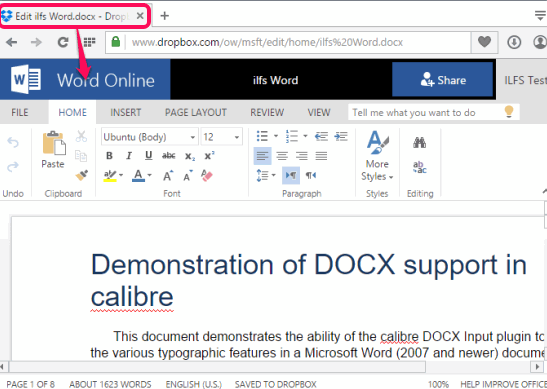Screen dimensions: 547x389
Task: Toggle left-to-right text direction
Action: click(291, 175)
